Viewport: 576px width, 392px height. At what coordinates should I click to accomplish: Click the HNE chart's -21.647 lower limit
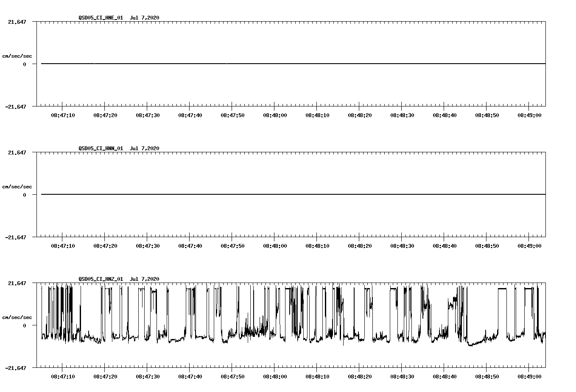pos(16,107)
